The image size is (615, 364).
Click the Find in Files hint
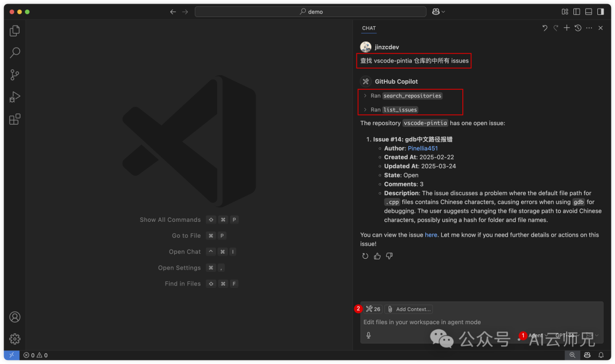201,284
